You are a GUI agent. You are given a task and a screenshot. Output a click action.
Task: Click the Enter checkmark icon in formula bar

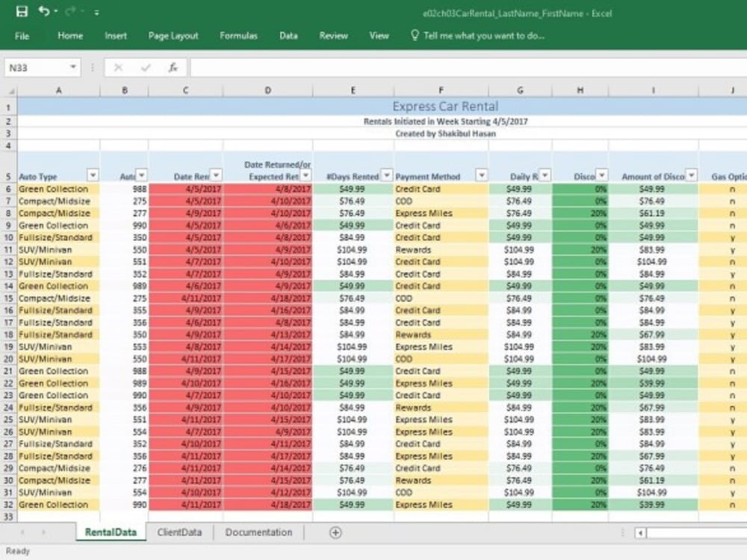(x=146, y=68)
